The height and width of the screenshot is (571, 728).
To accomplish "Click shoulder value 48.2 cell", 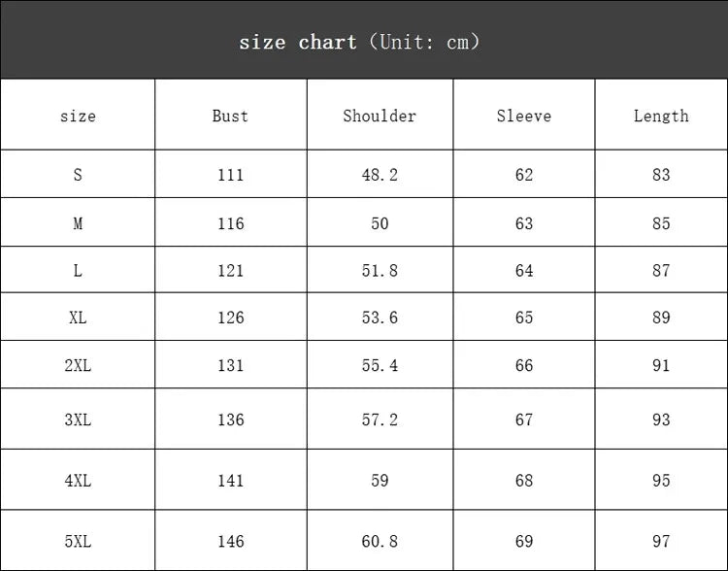I will 380,174.
